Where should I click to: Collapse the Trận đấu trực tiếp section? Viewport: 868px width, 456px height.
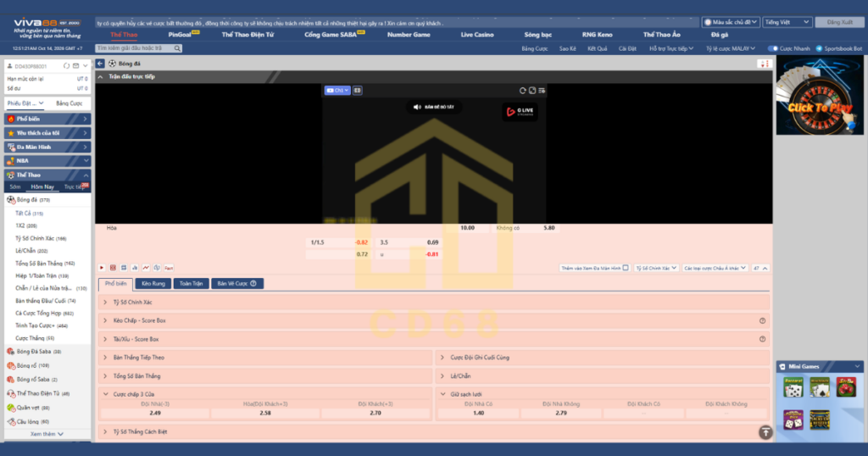100,77
